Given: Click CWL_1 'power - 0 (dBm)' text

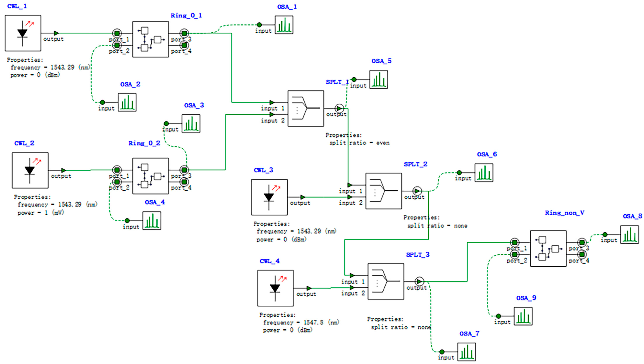Looking at the screenshot, I should point(35,75).
